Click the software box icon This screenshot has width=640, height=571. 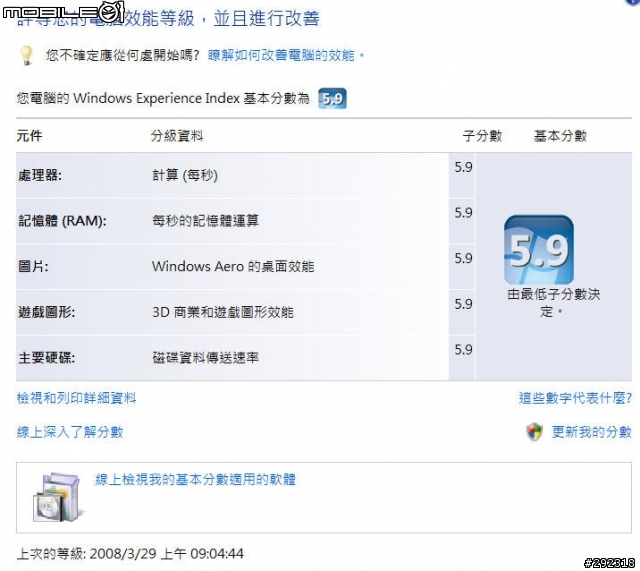pos(57,497)
